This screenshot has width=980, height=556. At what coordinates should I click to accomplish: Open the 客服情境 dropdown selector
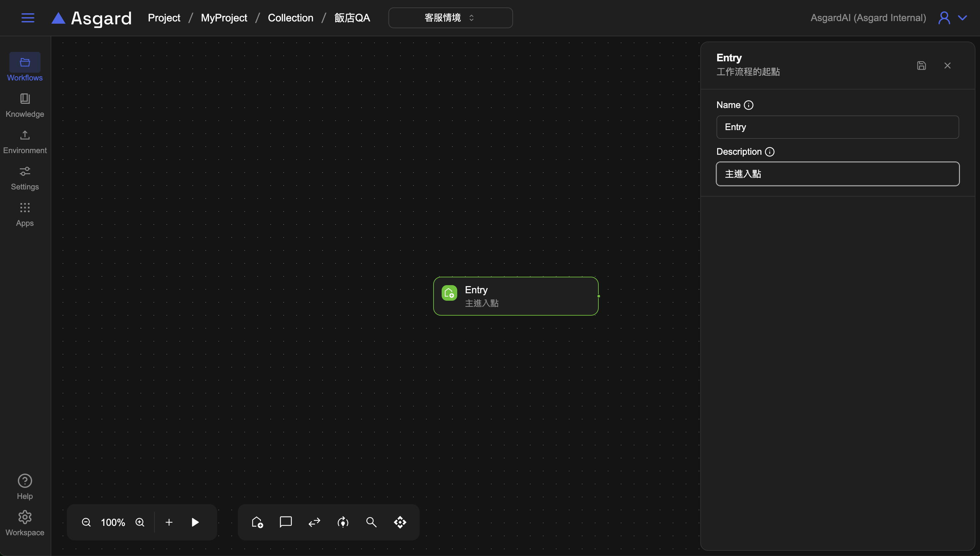[450, 18]
